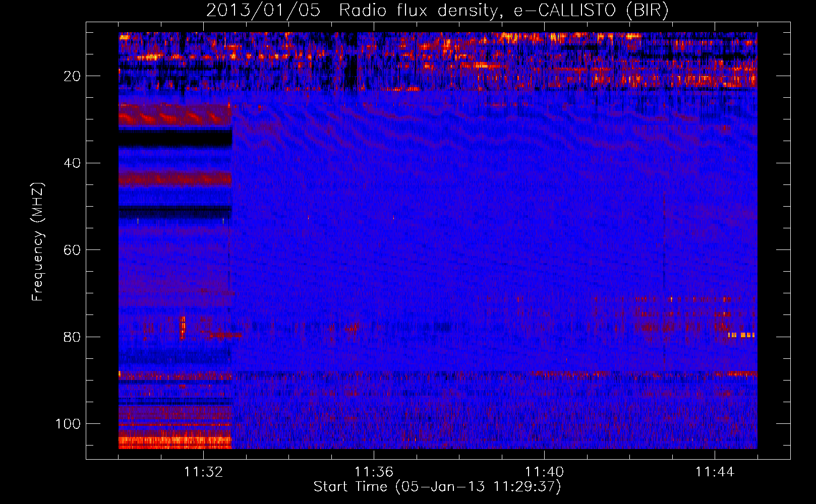Click the 11:36 time tick label
The image size is (816, 504).
pyautogui.click(x=374, y=472)
